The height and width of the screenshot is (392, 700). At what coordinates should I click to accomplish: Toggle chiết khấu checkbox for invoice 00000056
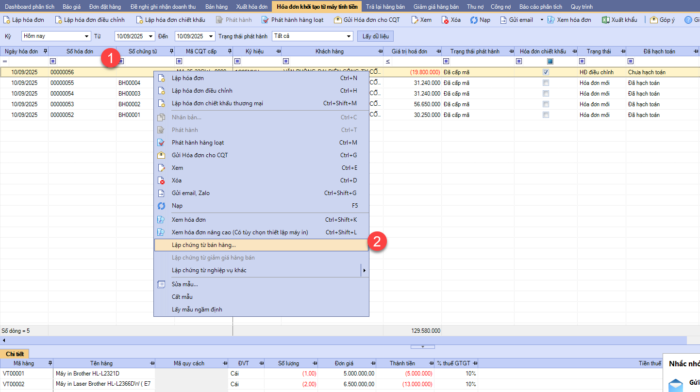(x=546, y=72)
